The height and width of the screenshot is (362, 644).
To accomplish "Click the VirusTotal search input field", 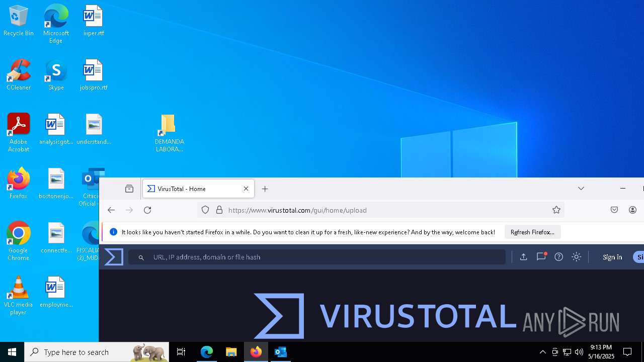I will 317,257.
